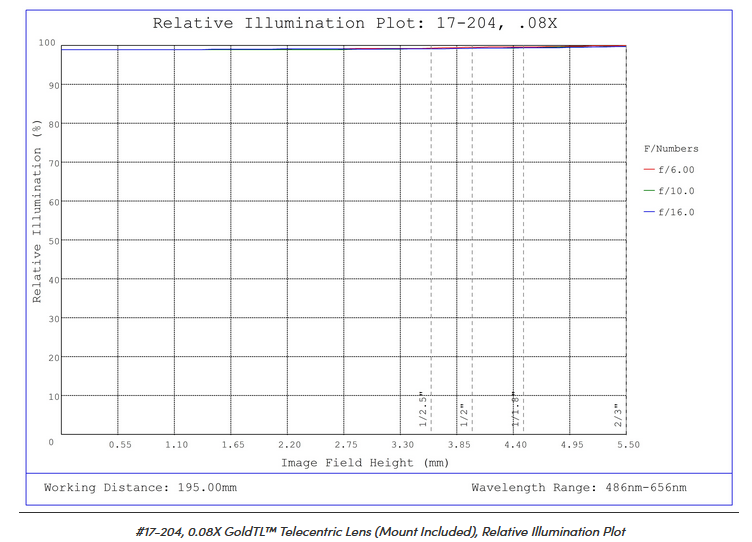The image size is (752, 542).
Task: Click the 50 tick on y-axis
Action: pyautogui.click(x=53, y=241)
